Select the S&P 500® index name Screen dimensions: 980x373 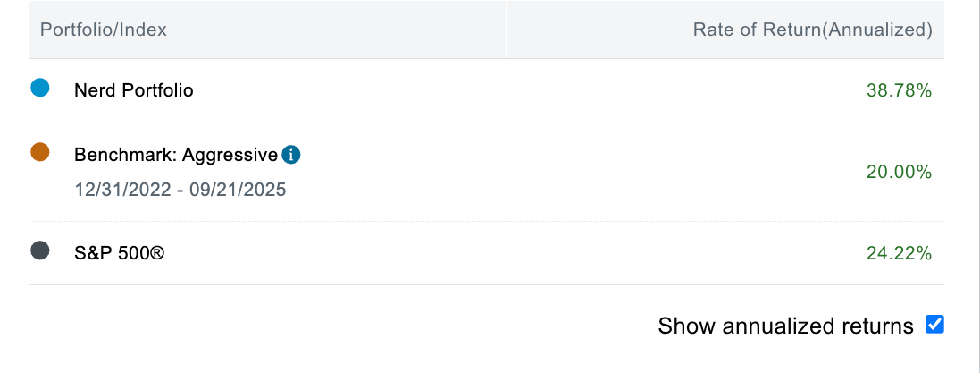pos(120,253)
